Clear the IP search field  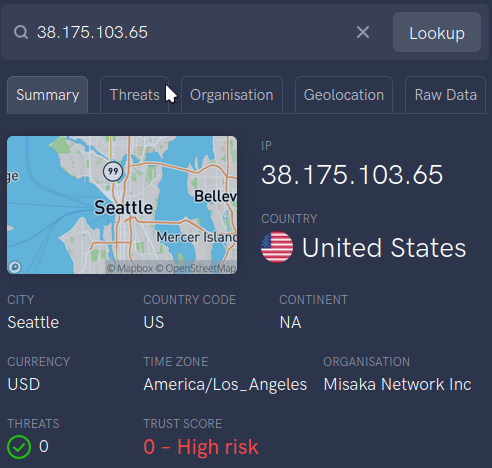click(363, 32)
